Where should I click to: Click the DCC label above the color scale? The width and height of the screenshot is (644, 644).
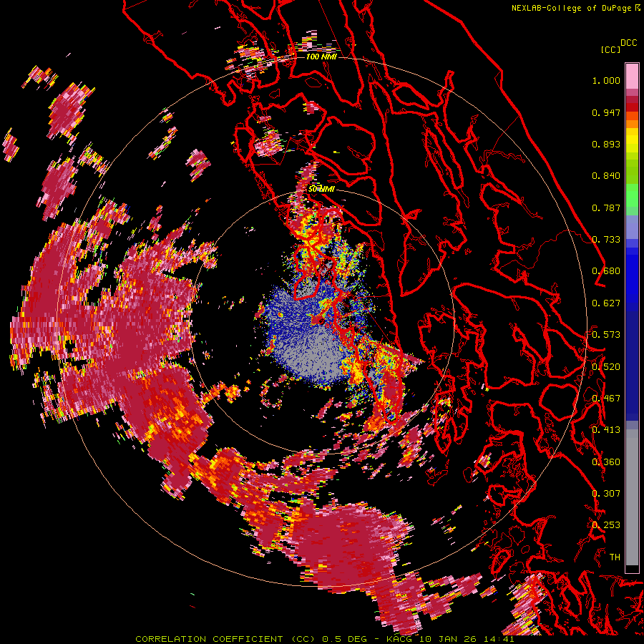coord(628,42)
